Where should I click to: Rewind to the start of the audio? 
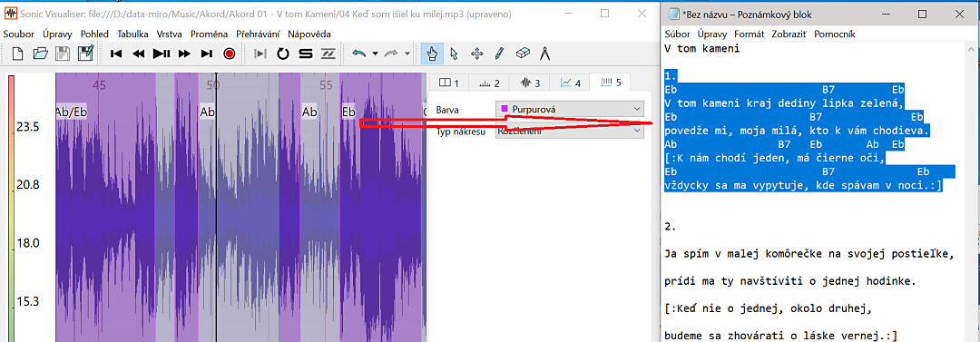[116, 54]
